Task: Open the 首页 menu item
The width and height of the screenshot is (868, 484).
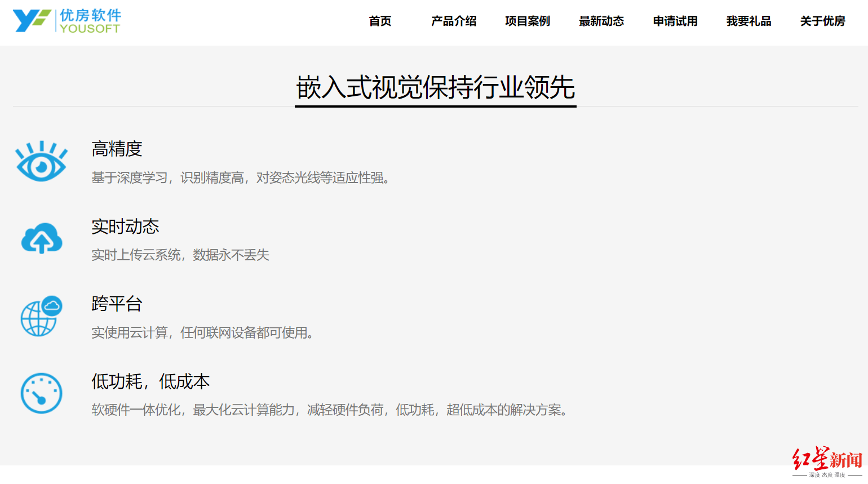Action: [380, 21]
